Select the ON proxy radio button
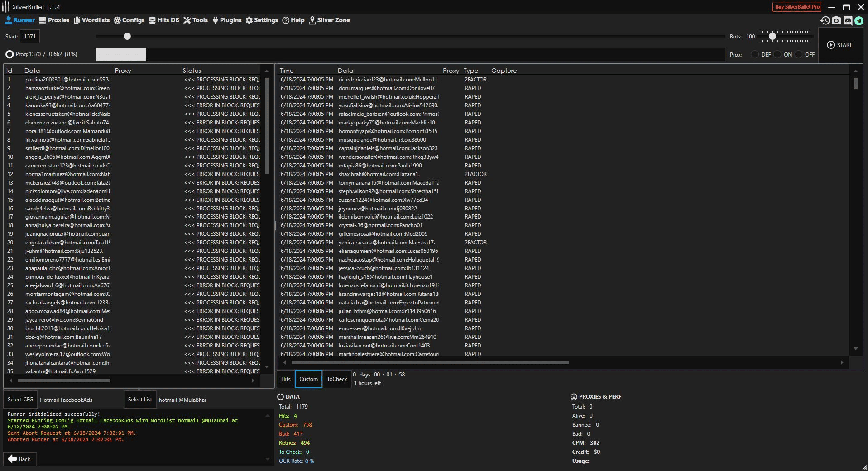The image size is (868, 471). tap(777, 54)
